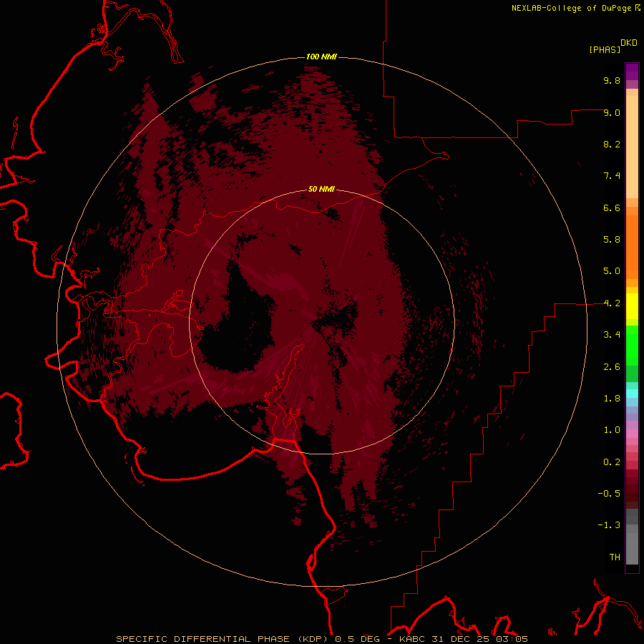Select the -1.3 scale value
This screenshot has height=644, width=644.
pyautogui.click(x=609, y=525)
